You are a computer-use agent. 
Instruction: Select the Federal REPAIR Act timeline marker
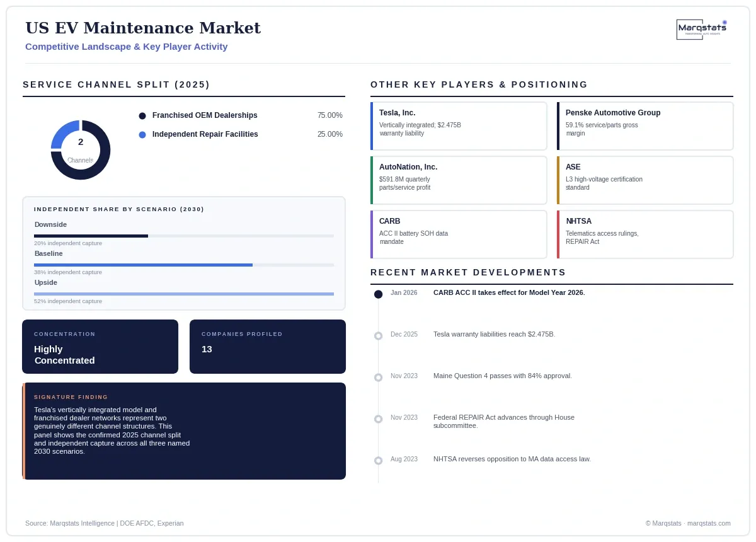(x=378, y=419)
